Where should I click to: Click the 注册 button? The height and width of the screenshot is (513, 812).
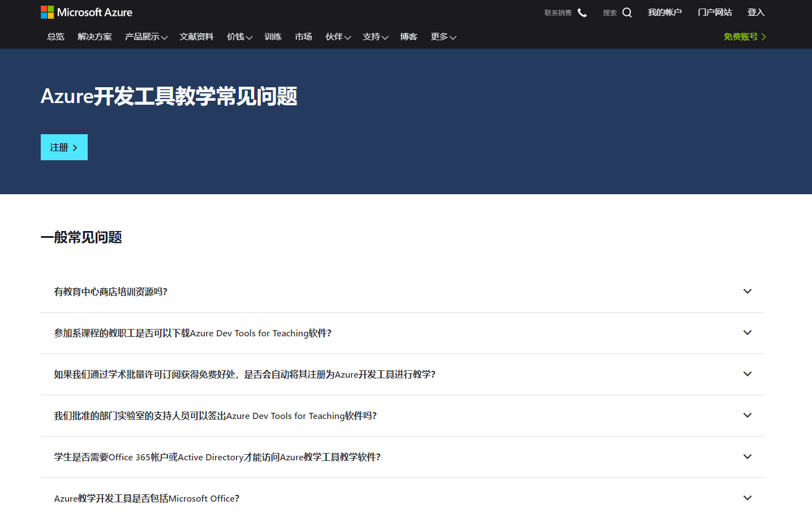[64, 147]
